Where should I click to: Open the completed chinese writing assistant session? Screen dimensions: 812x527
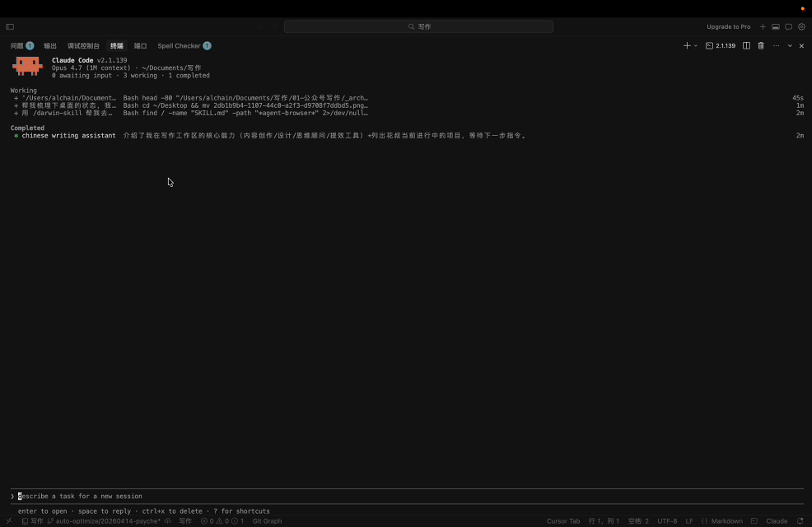point(407,136)
